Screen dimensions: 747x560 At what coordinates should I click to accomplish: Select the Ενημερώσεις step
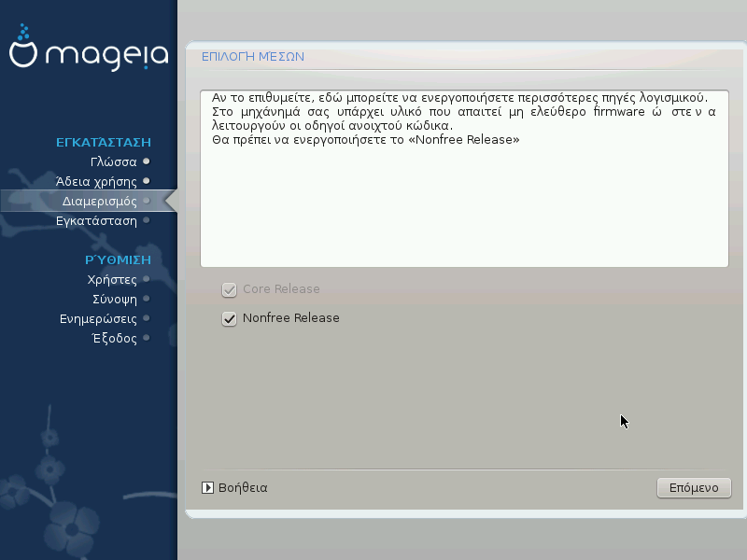click(x=98, y=318)
